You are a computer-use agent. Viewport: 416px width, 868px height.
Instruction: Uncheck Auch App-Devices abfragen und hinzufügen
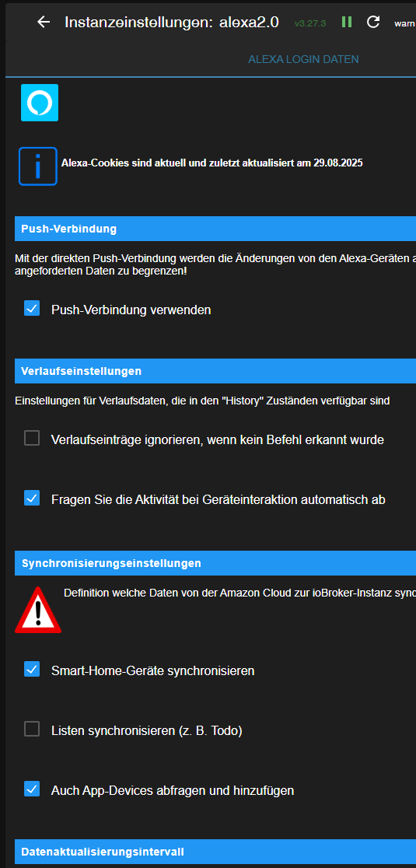[x=32, y=789]
